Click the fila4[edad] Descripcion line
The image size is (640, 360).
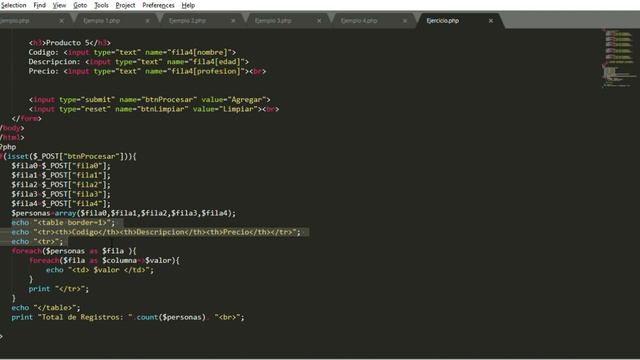coord(138,62)
